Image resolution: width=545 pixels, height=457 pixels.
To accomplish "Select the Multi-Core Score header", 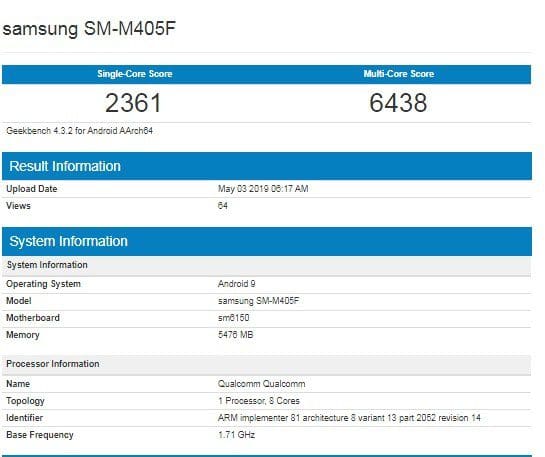I will click(399, 74).
